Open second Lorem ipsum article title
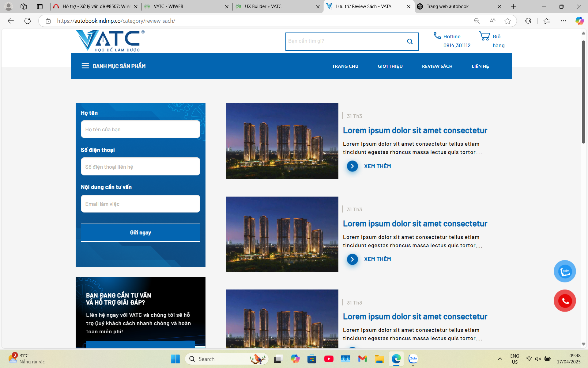The image size is (588, 368). click(x=415, y=224)
